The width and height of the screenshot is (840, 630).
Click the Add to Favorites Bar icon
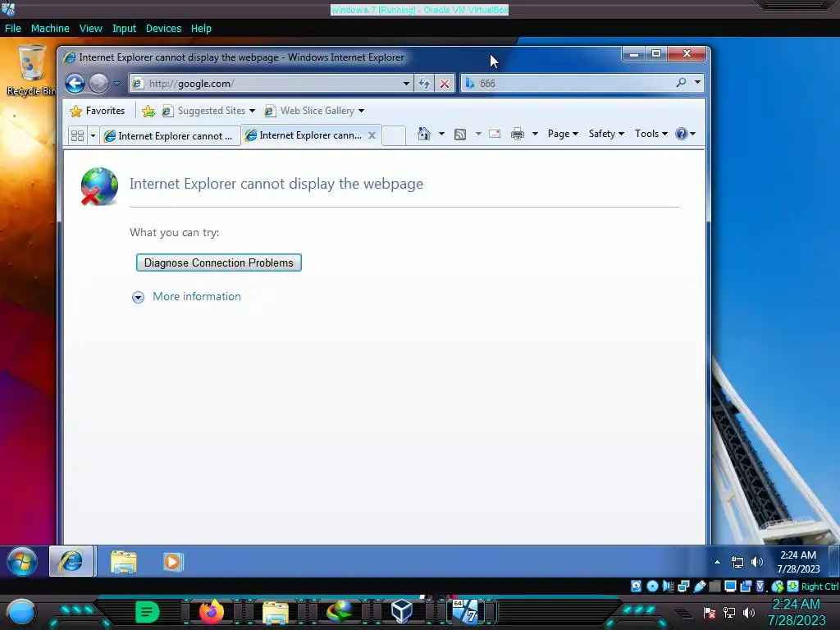pos(148,111)
